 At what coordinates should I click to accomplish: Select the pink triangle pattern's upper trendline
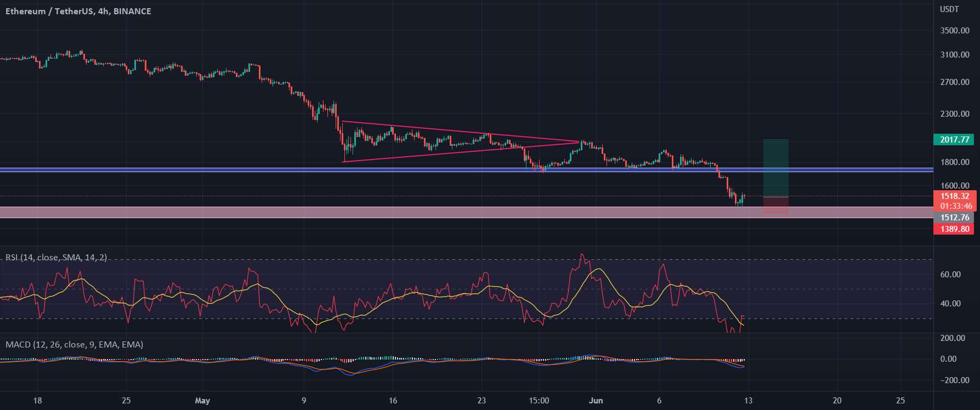pos(461,132)
